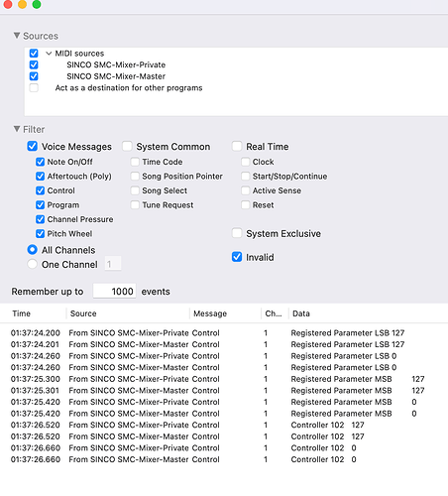448x496 pixels.
Task: Select Mixer-Master row with Controller 102 127
Action: (224, 436)
